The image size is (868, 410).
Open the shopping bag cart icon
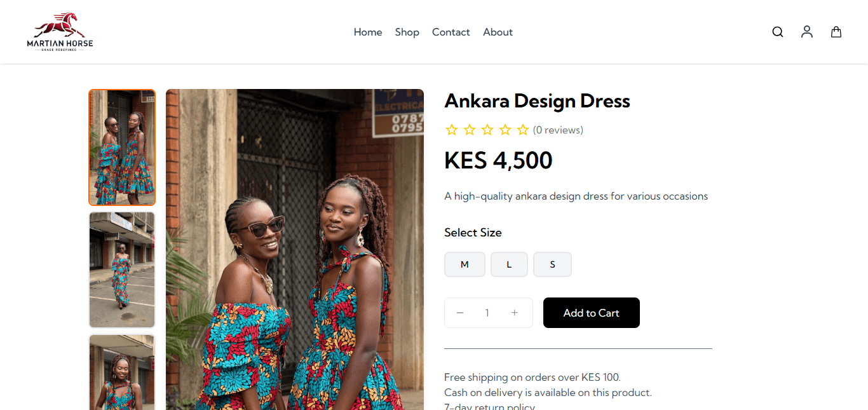[836, 32]
